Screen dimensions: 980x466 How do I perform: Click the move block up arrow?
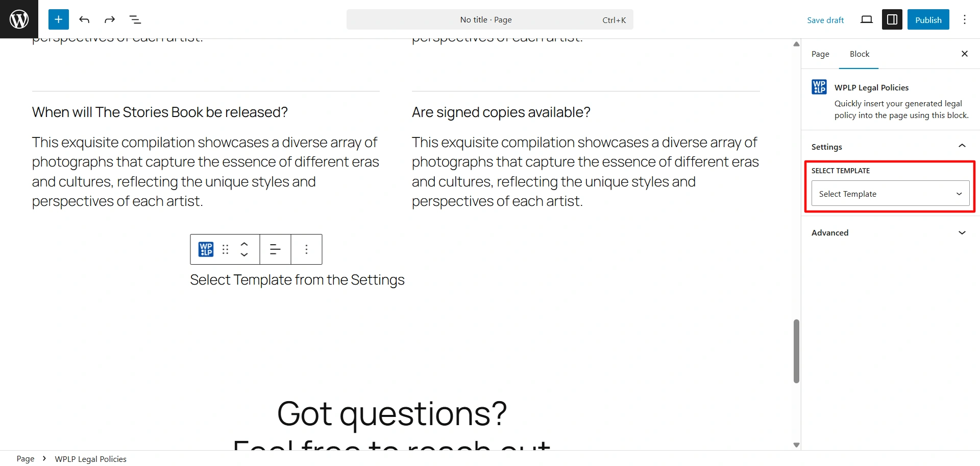(x=244, y=244)
